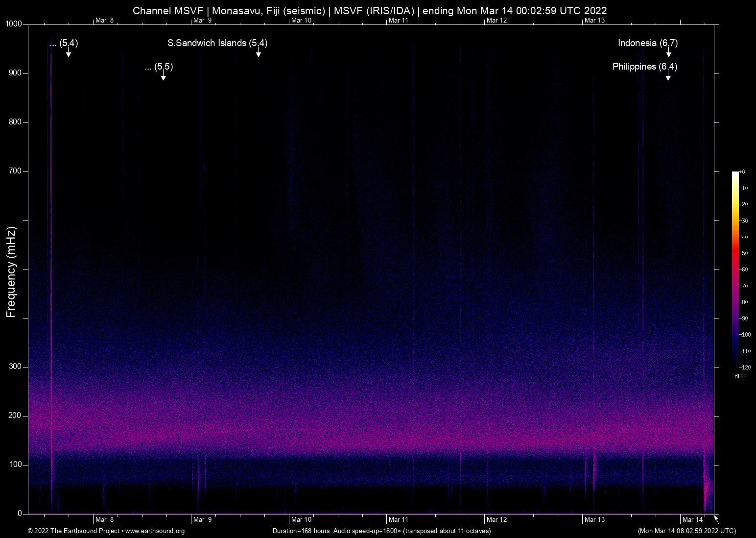
Task: Click the 1000 tick label on frequency axis
Action: click(x=13, y=24)
